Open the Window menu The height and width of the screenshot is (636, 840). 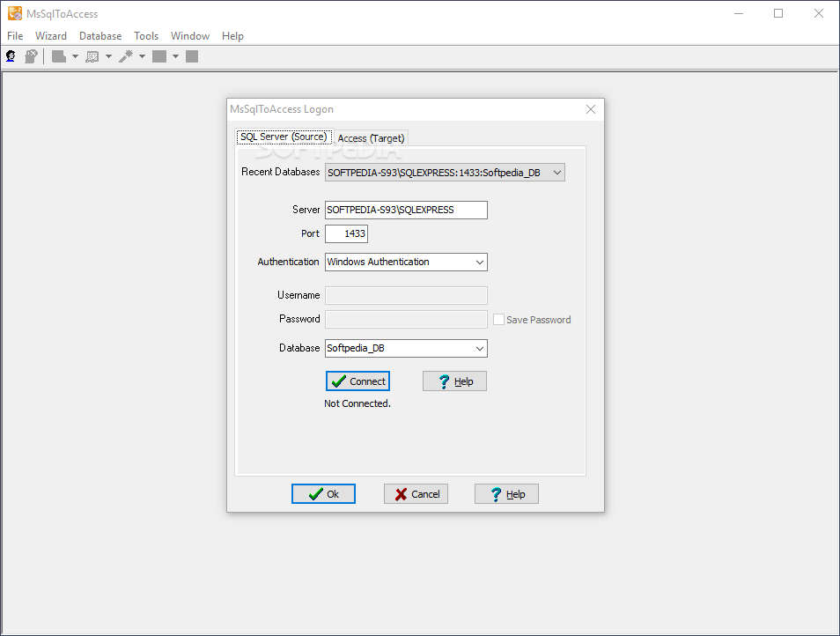click(x=190, y=36)
